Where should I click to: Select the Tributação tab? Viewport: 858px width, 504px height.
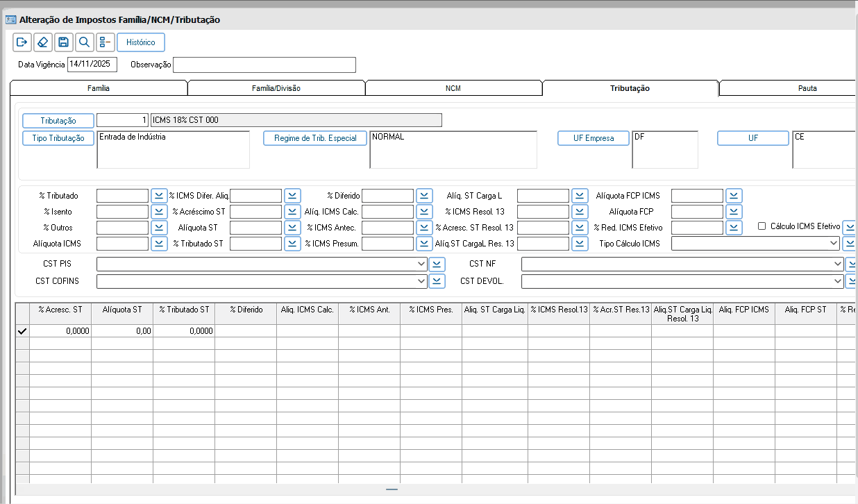[630, 88]
